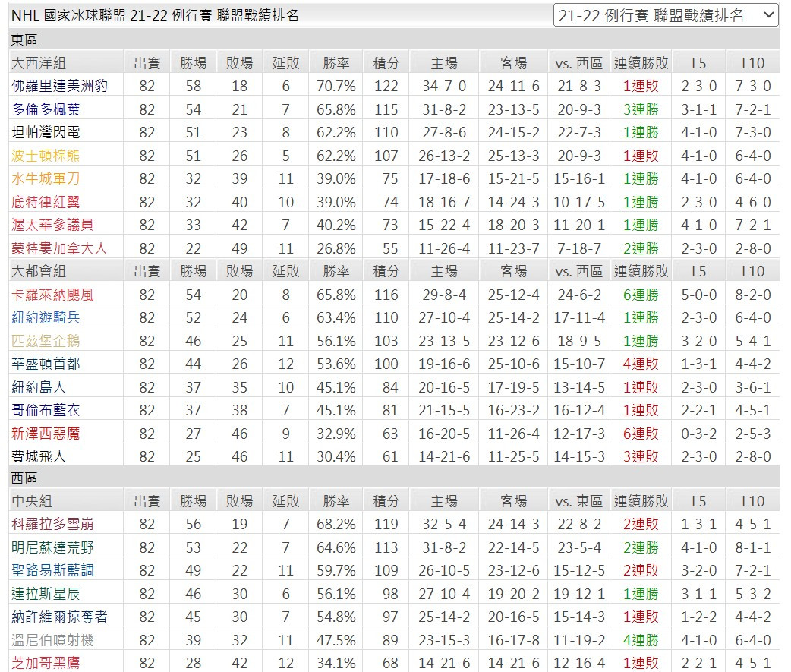Click the 延敗 column header in 大西洋組
The image size is (791, 672).
pyautogui.click(x=286, y=63)
